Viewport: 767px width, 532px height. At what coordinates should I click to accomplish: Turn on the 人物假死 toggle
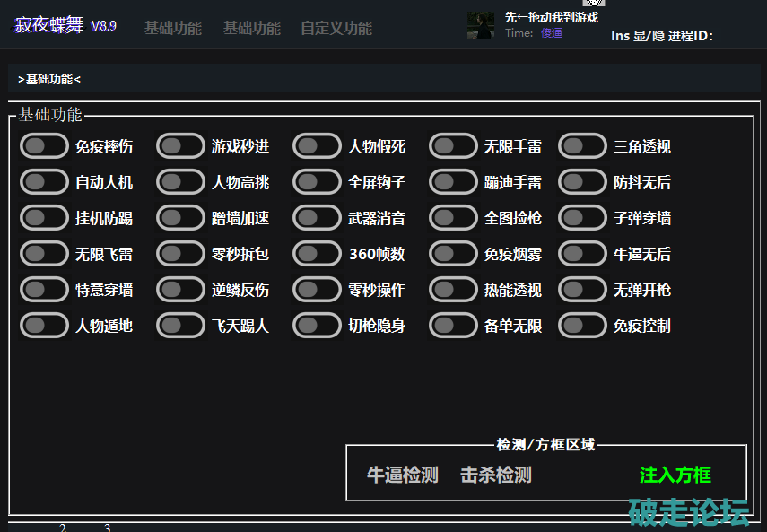[x=317, y=146]
